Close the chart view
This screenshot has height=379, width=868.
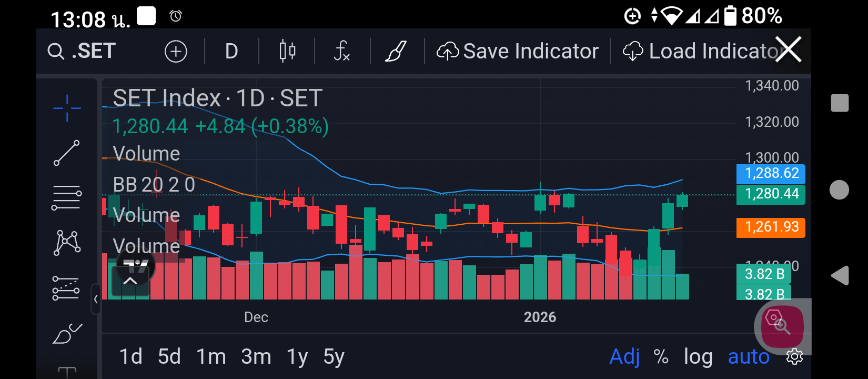pyautogui.click(x=788, y=49)
